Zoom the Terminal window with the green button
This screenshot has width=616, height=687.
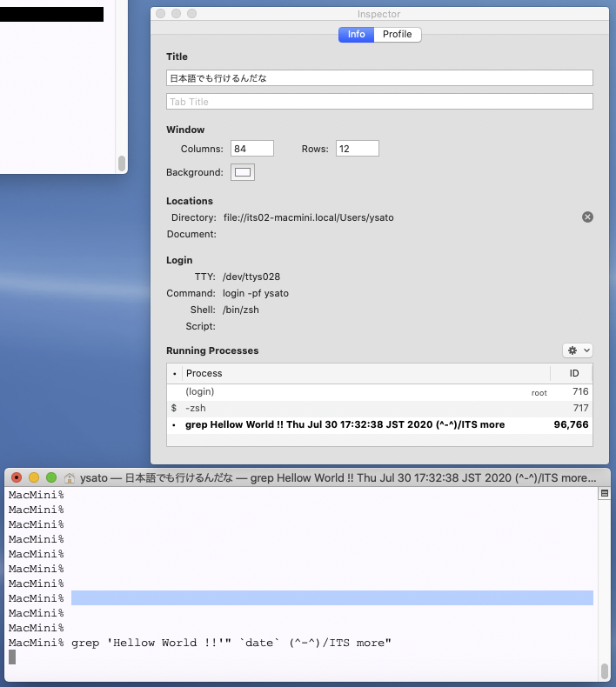click(x=51, y=477)
